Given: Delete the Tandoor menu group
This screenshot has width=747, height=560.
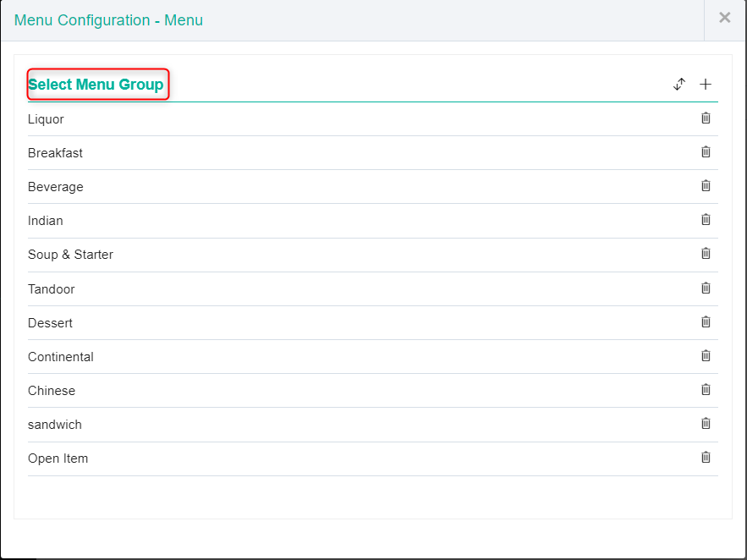Looking at the screenshot, I should [x=706, y=288].
